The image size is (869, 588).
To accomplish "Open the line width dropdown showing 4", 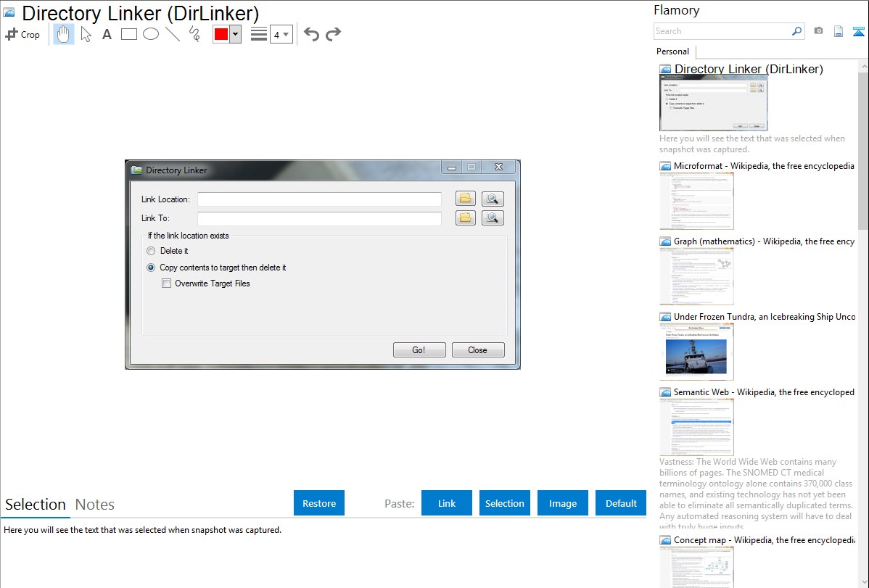I will 281,35.
